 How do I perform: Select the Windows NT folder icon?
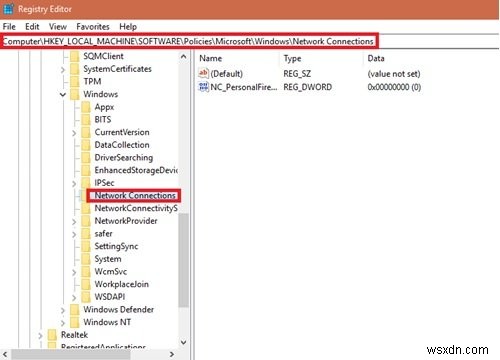pos(75,322)
